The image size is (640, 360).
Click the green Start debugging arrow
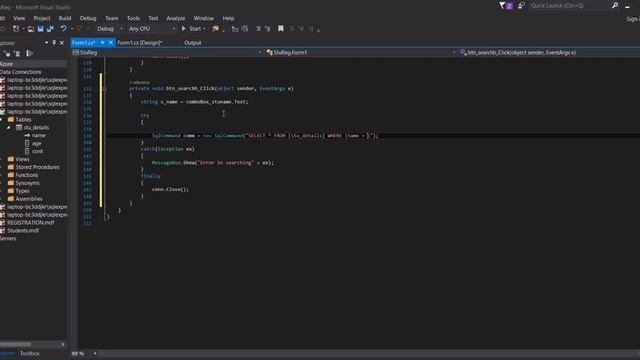[x=183, y=29]
